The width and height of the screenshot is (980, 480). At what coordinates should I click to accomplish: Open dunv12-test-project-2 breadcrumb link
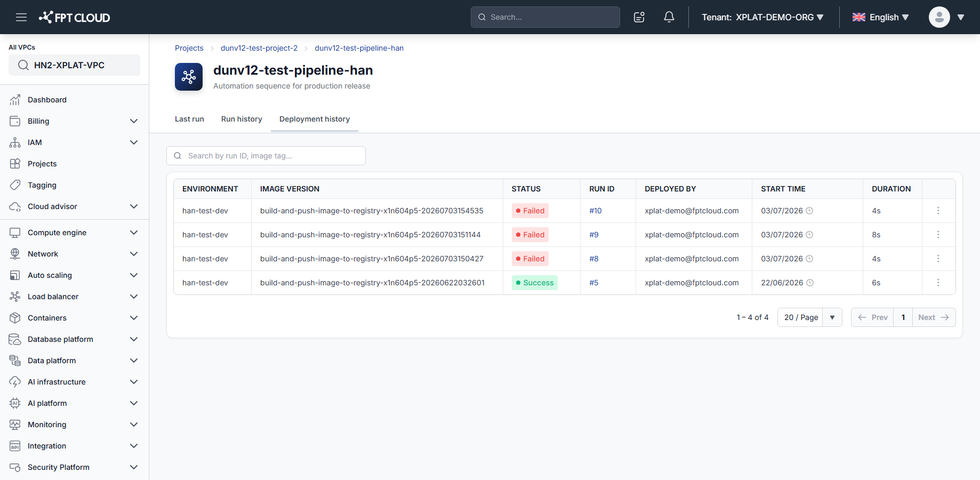pos(259,48)
